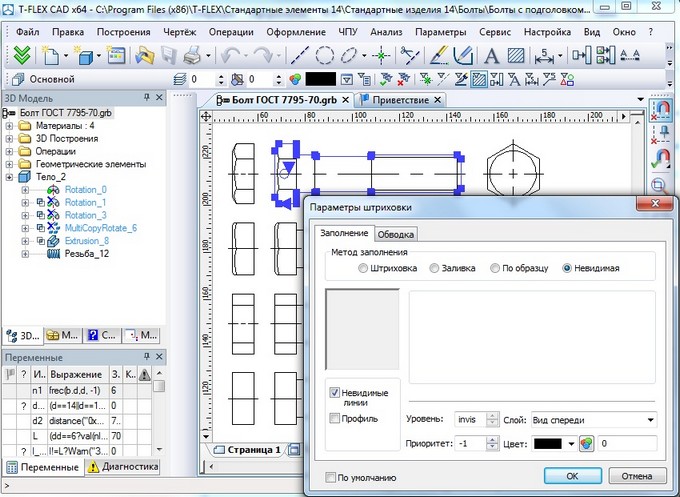Expand the Extrusion_8 node

tap(25, 241)
